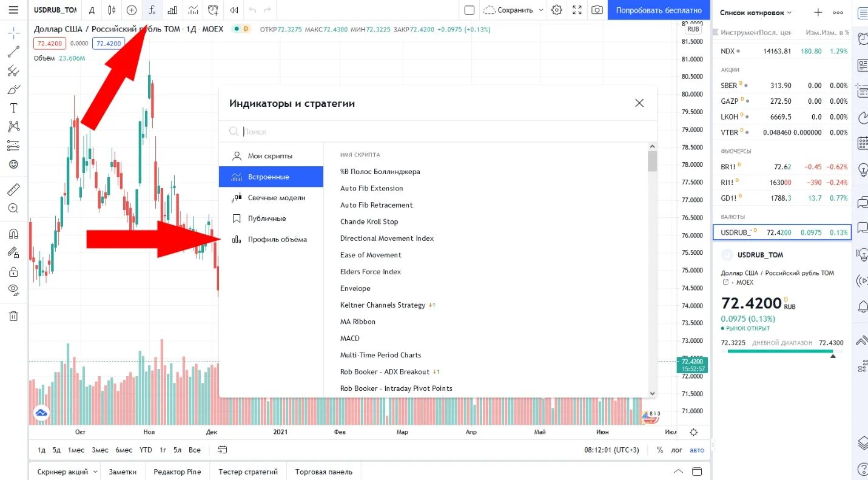Click the Сохранить save dropdown
This screenshot has width=868, height=480.
click(x=513, y=10)
